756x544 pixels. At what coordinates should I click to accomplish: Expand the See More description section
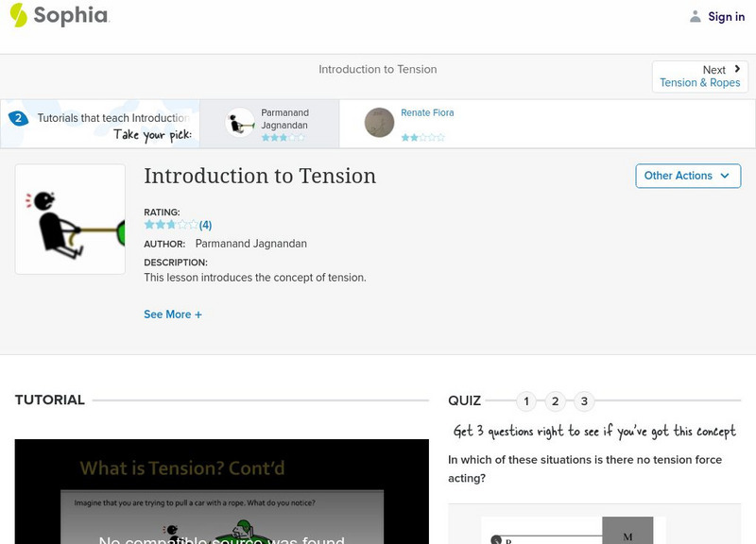click(173, 314)
